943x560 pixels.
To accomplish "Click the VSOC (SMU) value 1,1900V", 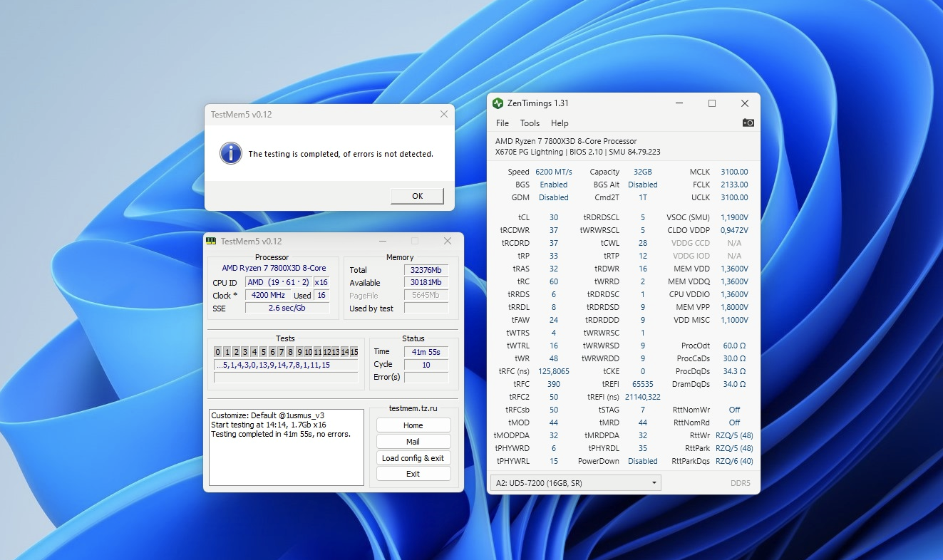I will pos(734,217).
